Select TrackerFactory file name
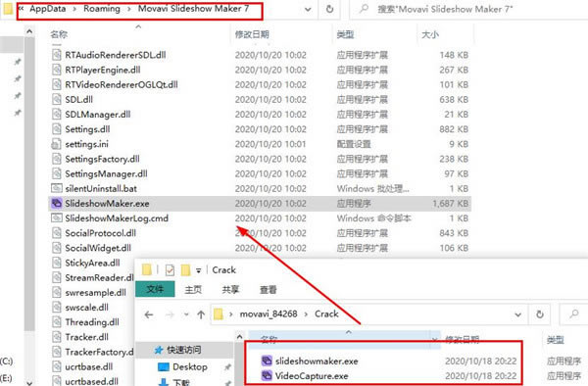The width and height of the screenshot is (588, 386). pyautogui.click(x=99, y=352)
